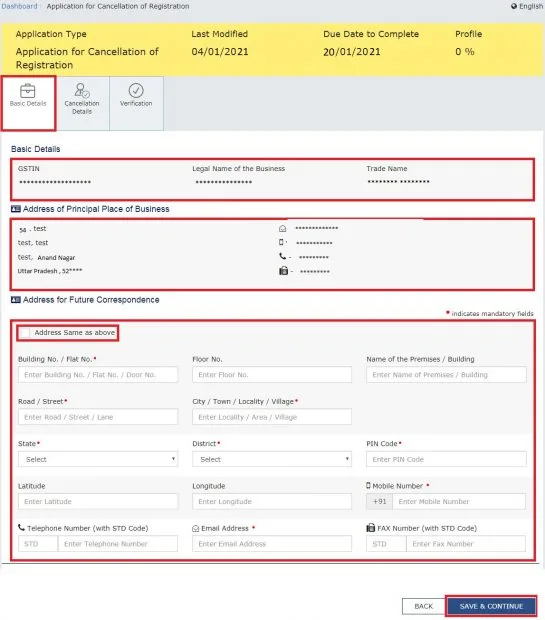
Task: Focus the City / Town / Locality field
Action: point(272,417)
